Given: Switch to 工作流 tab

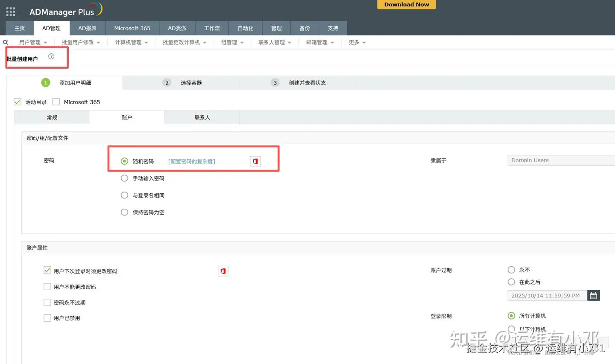Looking at the screenshot, I should click(x=212, y=28).
